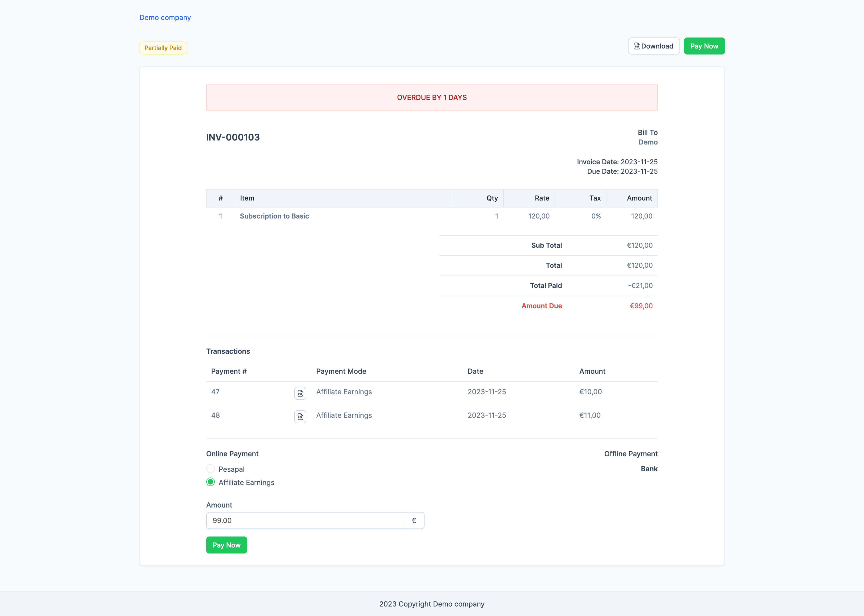
Task: Click the 0% tax cell
Action: pos(596,216)
